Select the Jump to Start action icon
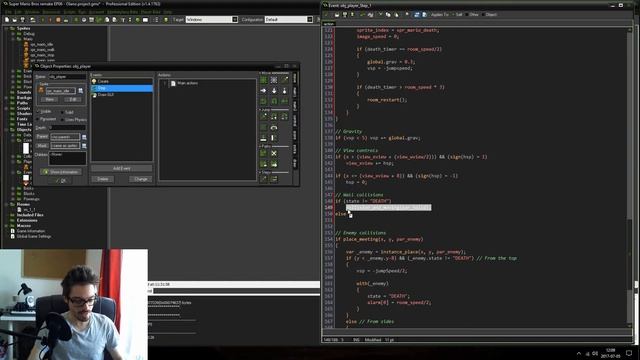Screen dimensions: 640x360 point(274,117)
